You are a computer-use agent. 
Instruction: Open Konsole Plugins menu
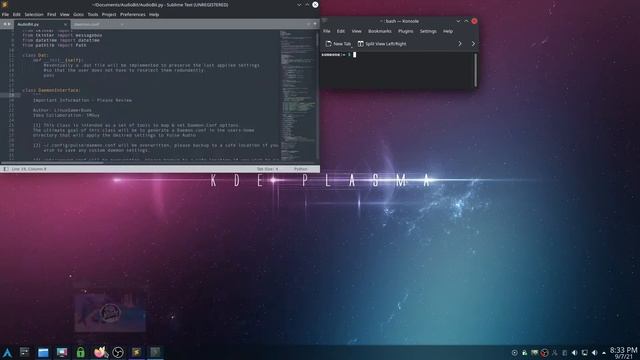pyautogui.click(x=405, y=31)
